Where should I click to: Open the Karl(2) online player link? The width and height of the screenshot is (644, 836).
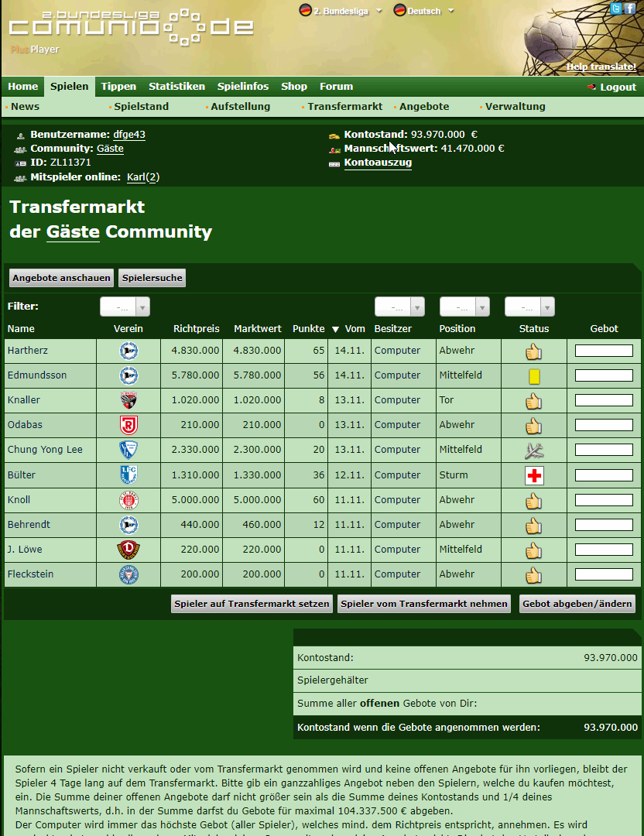pyautogui.click(x=143, y=177)
